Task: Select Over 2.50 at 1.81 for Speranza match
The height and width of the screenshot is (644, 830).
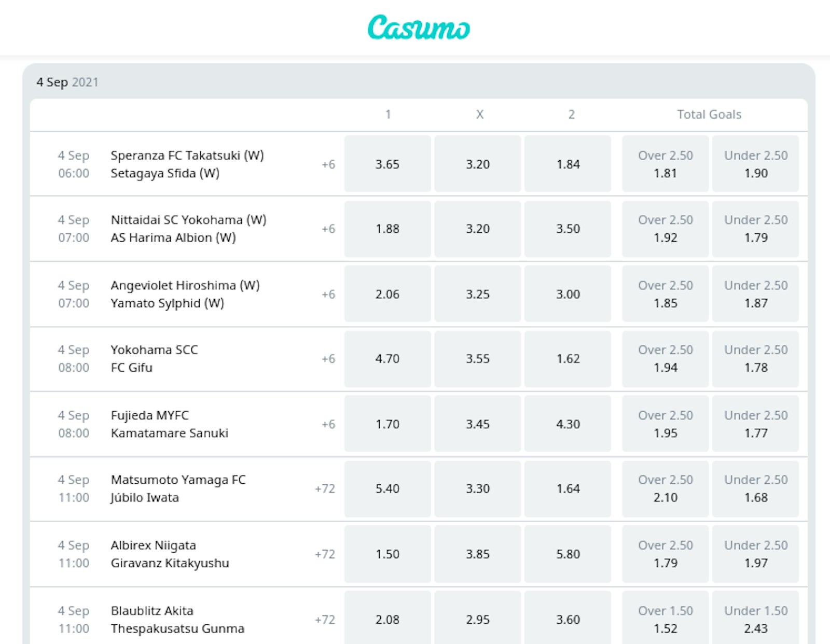Action: (665, 164)
